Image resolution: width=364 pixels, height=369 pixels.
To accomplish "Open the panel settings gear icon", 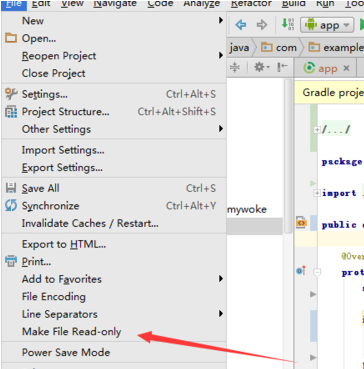I will click(262, 68).
